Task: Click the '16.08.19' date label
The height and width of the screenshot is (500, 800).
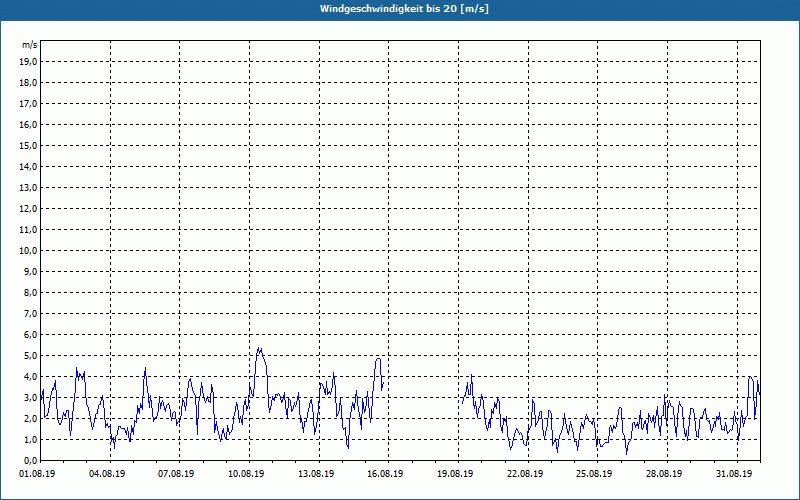Action: pyautogui.click(x=385, y=473)
